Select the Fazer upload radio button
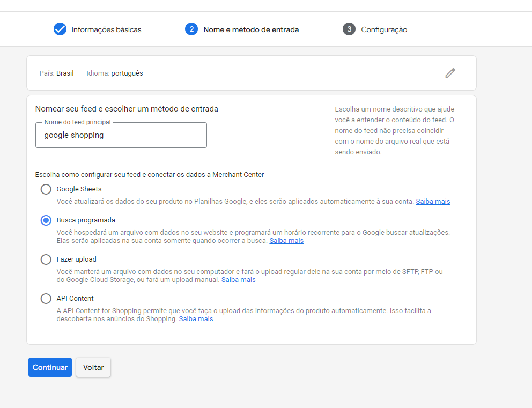532x408 pixels. (46, 259)
